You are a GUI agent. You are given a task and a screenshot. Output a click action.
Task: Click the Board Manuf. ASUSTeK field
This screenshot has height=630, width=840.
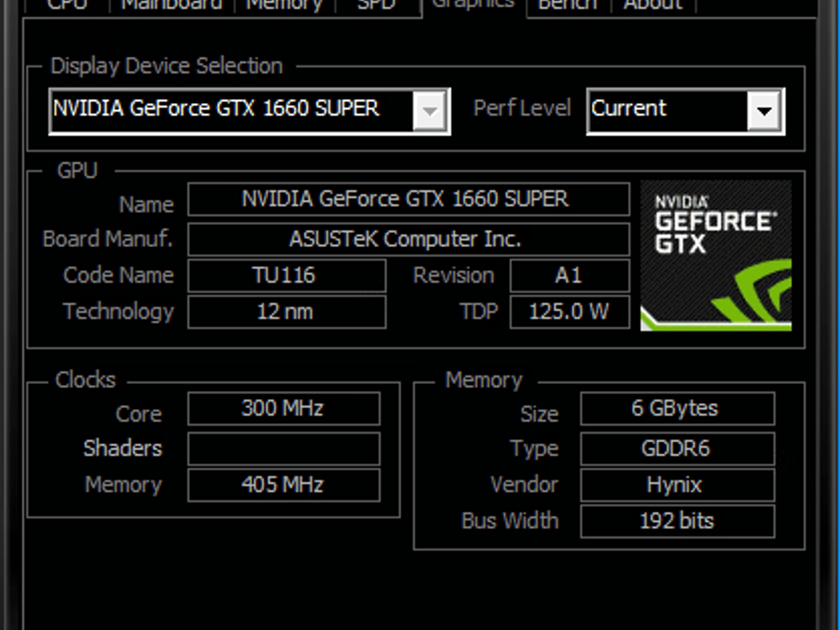click(x=409, y=239)
